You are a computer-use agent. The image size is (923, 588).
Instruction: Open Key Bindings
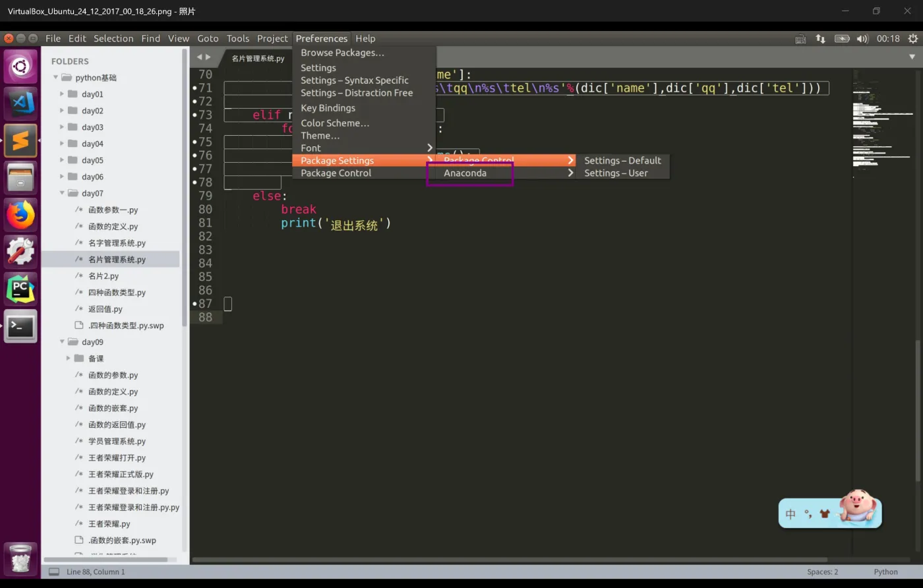tap(364, 108)
